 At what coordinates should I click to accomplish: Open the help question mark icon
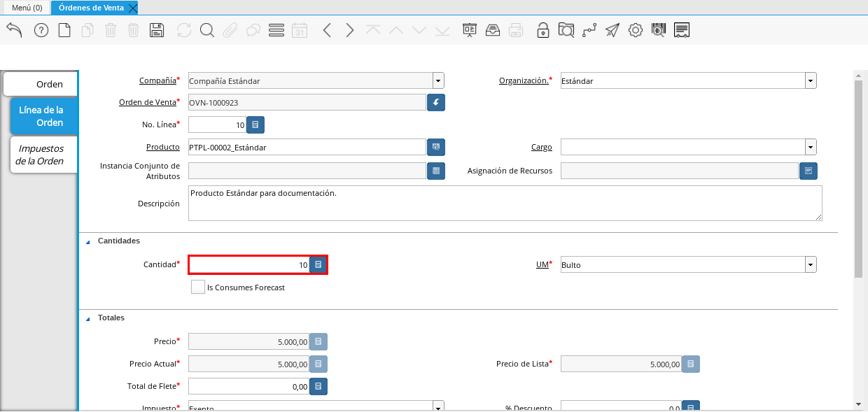[41, 30]
